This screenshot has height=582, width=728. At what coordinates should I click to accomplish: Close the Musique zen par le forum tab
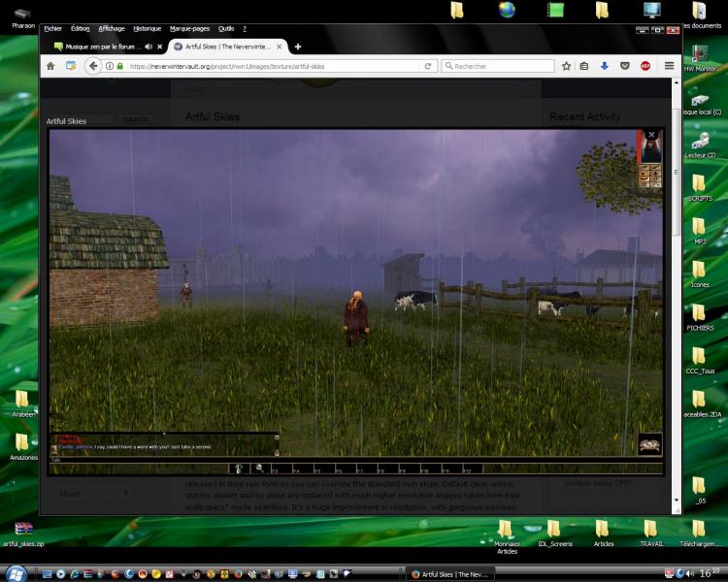tap(160, 47)
